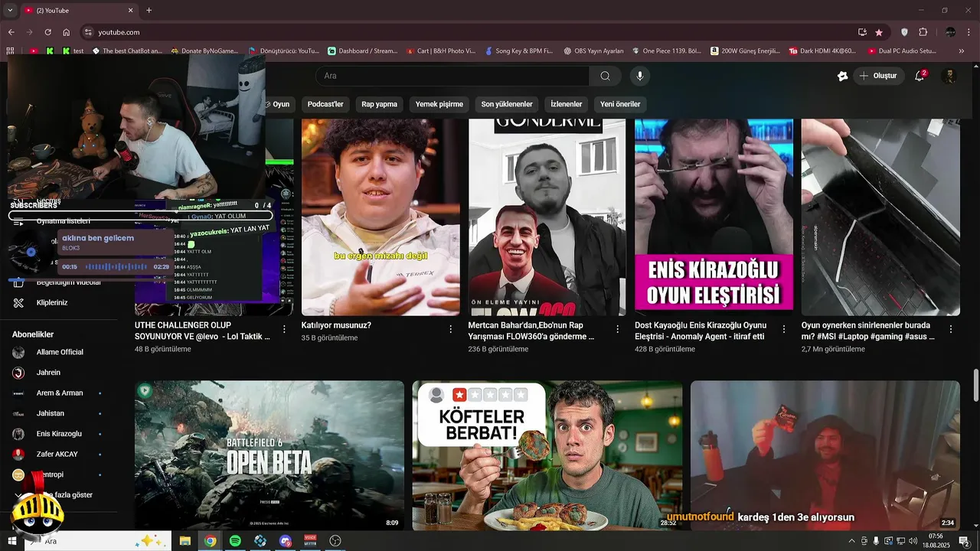Open Enis Kirazoglu subscription channel
This screenshot has height=551, width=980.
[x=59, y=434]
